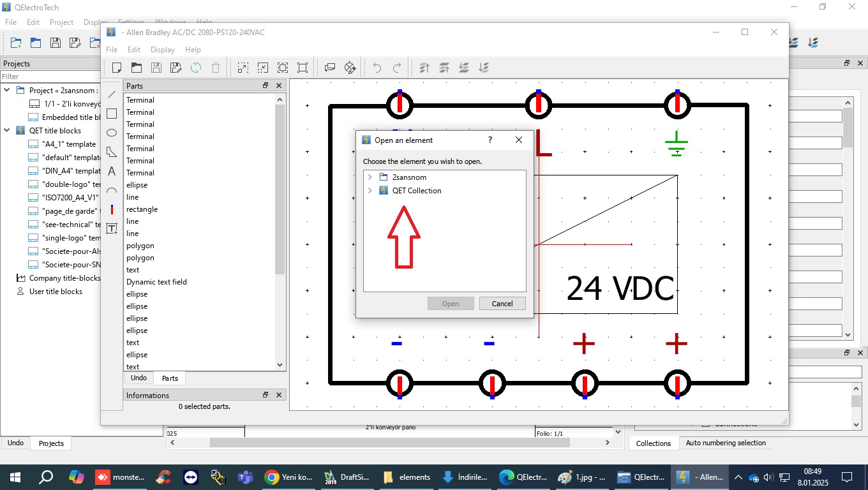868x490 pixels.
Task: Click the green reload element icon
Action: coord(196,68)
